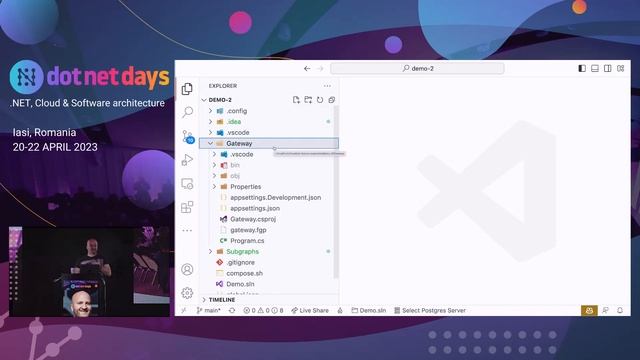The image size is (640, 360).
Task: Click the remote window status bar icon
Action: pyautogui.click(x=184, y=311)
